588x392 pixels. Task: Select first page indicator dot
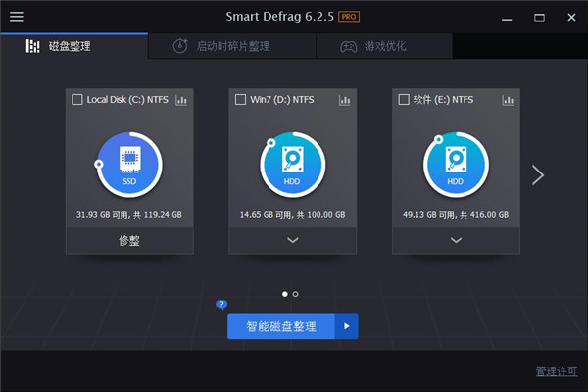point(285,294)
